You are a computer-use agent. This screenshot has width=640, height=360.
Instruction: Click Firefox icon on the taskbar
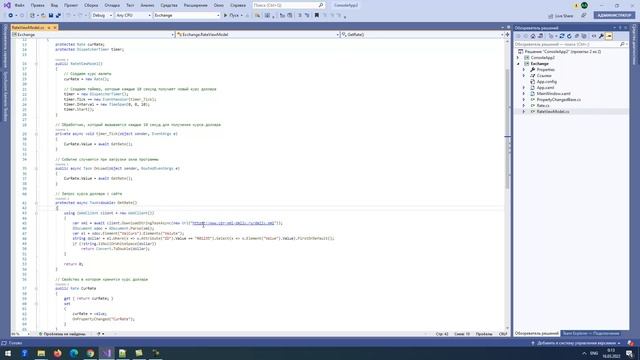click(x=58, y=353)
